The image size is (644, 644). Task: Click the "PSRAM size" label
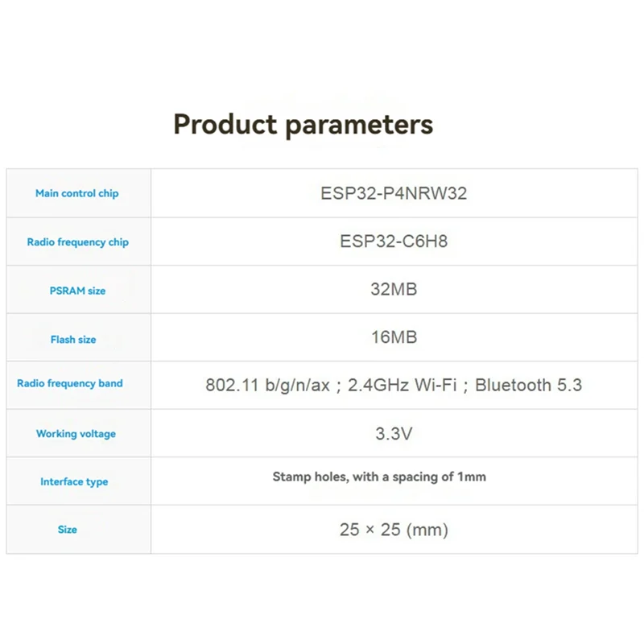point(77,291)
